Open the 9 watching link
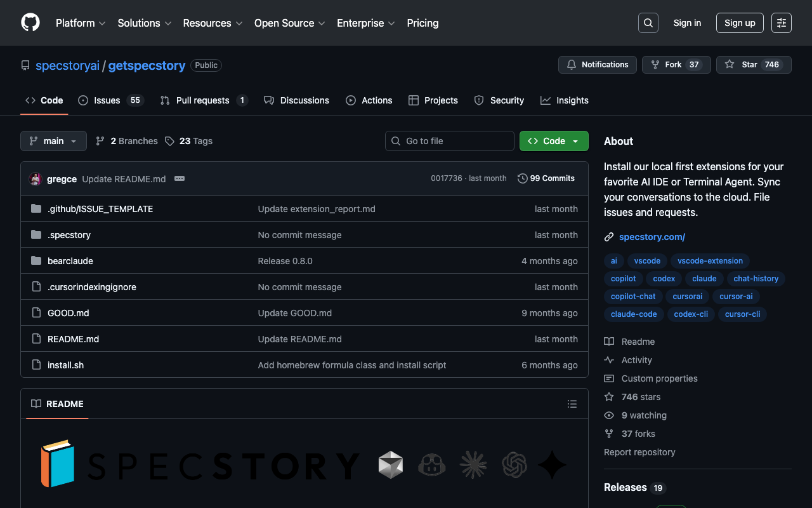 click(643, 415)
